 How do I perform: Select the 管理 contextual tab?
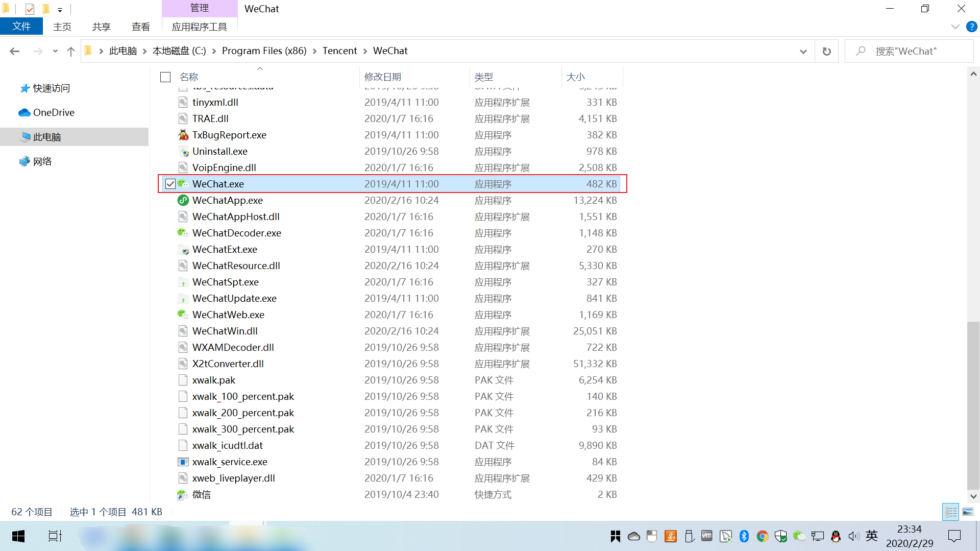click(x=200, y=8)
